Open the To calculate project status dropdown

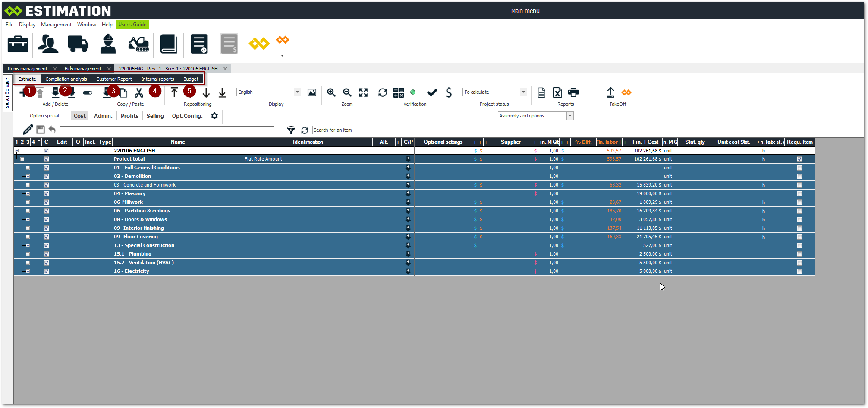(523, 92)
